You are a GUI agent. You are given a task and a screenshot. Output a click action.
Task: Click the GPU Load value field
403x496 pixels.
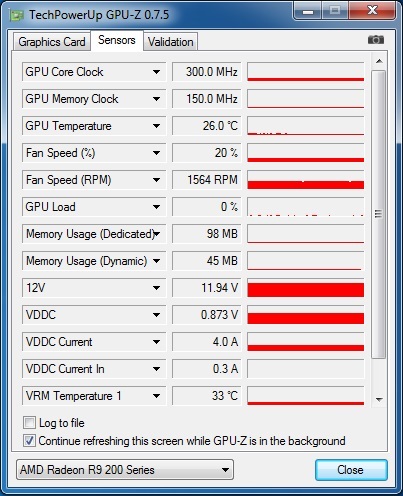(x=207, y=207)
